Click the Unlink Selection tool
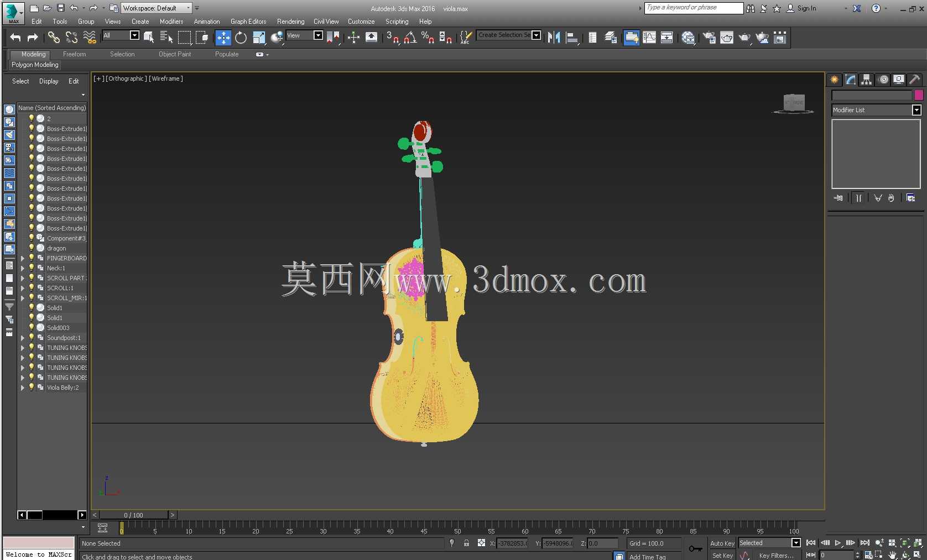This screenshot has height=560, width=927. point(71,37)
